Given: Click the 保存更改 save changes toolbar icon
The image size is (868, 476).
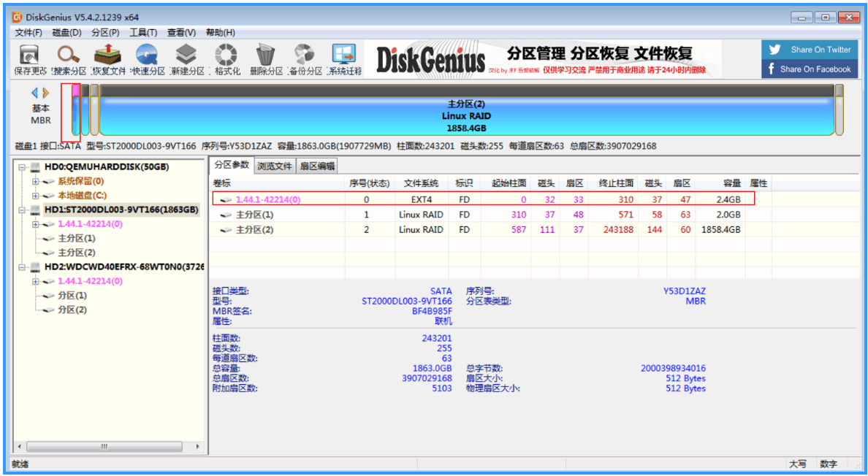Looking at the screenshot, I should [30, 60].
